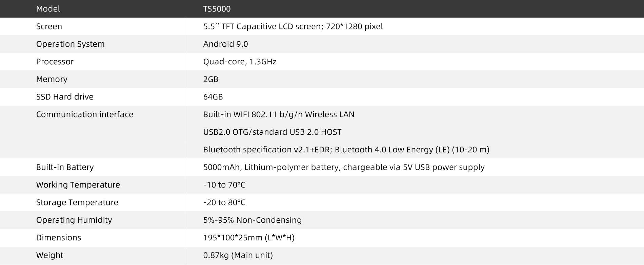
Task: Click the 2GB memory value
Action: (x=210, y=79)
